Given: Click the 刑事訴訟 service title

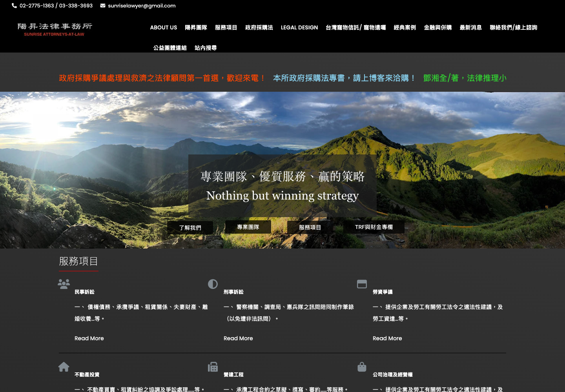Looking at the screenshot, I should [233, 292].
